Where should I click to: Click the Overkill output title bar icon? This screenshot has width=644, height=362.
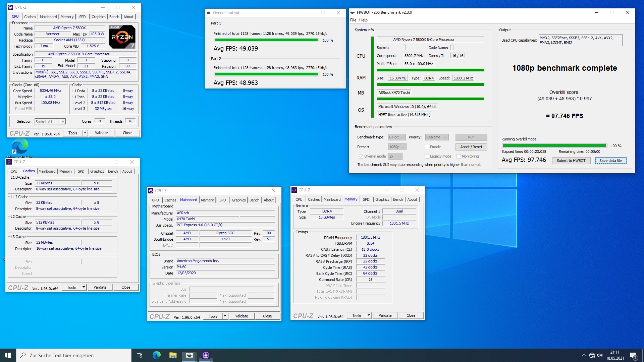tap(209, 13)
